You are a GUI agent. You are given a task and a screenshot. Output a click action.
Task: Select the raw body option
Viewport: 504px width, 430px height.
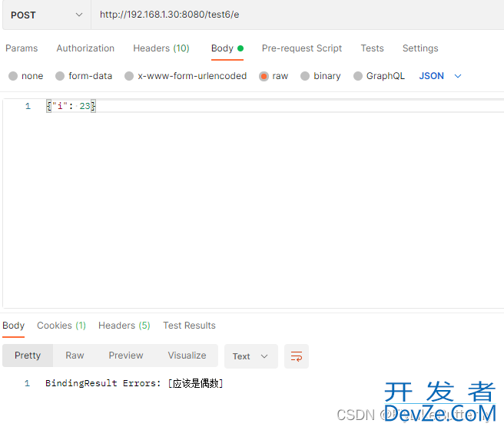274,76
